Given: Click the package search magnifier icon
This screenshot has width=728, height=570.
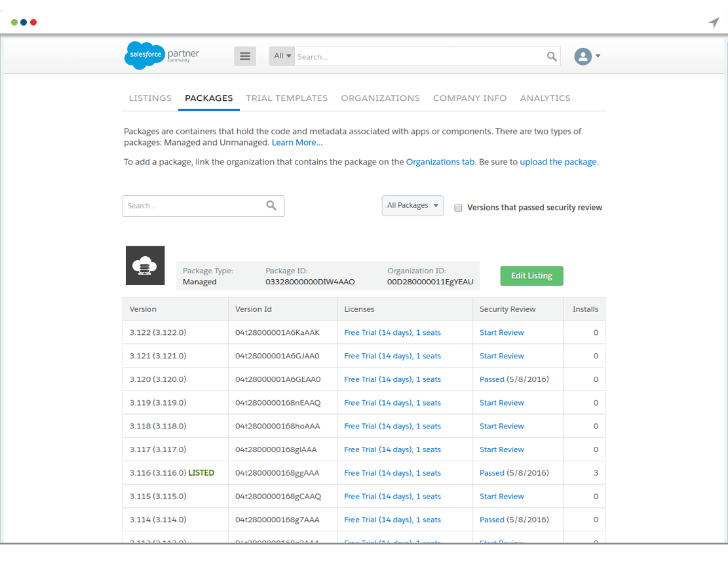Looking at the screenshot, I should [271, 205].
